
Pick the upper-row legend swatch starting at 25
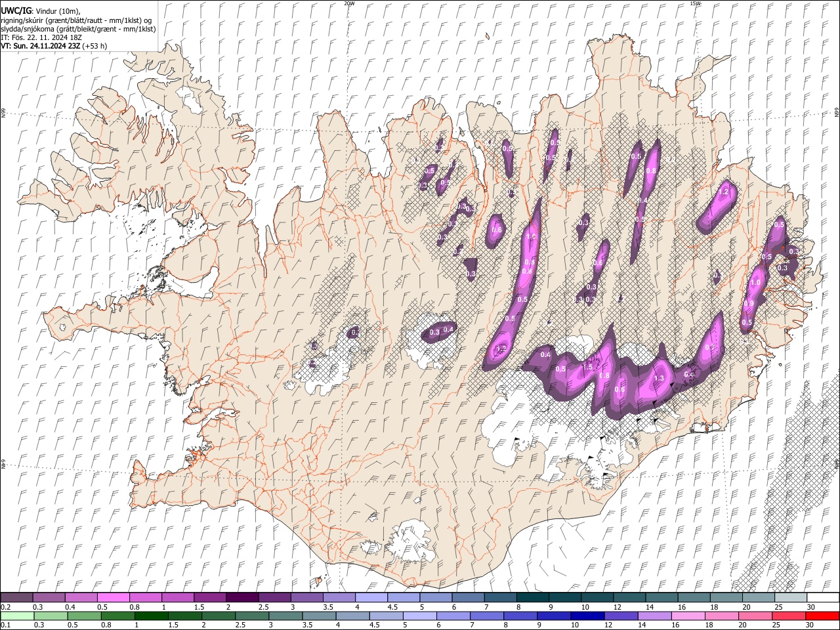(x=790, y=598)
